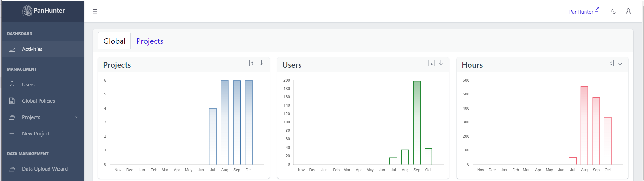Click the PanHunter logo in the sidebar
The width and height of the screenshot is (644, 181).
click(x=43, y=11)
